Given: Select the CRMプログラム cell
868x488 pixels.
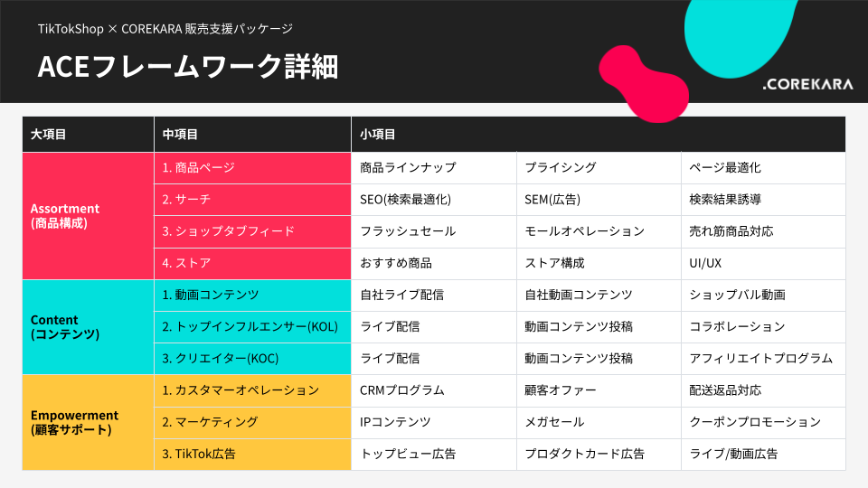Looking at the screenshot, I should coord(433,390).
